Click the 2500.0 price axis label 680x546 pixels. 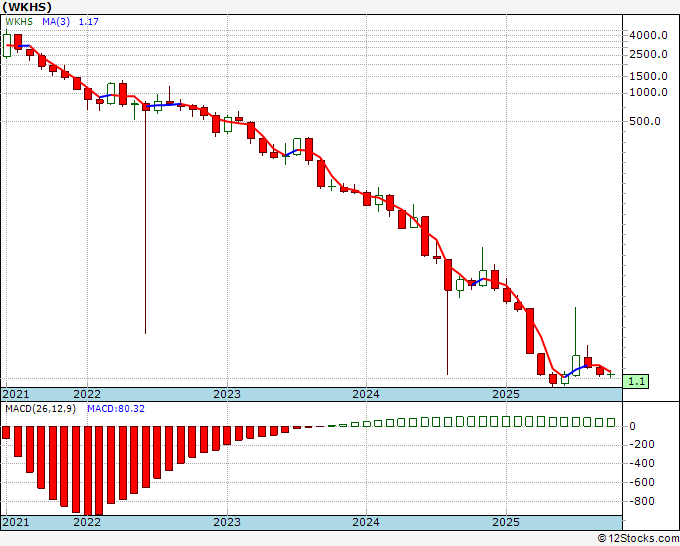pos(648,55)
